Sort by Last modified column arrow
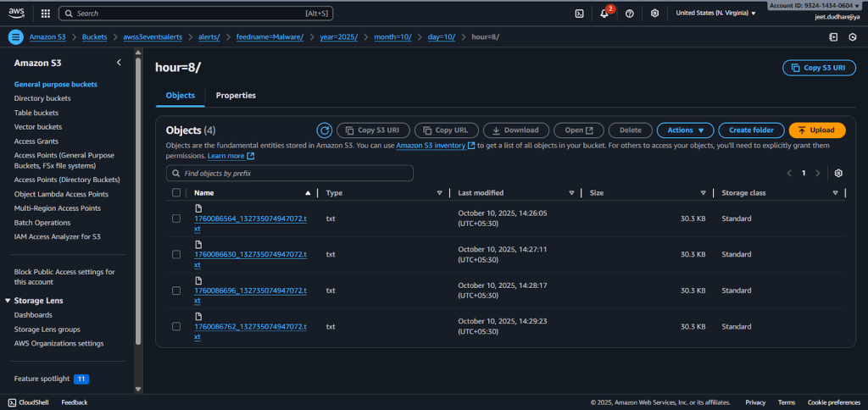The height and width of the screenshot is (410, 868). (571, 192)
